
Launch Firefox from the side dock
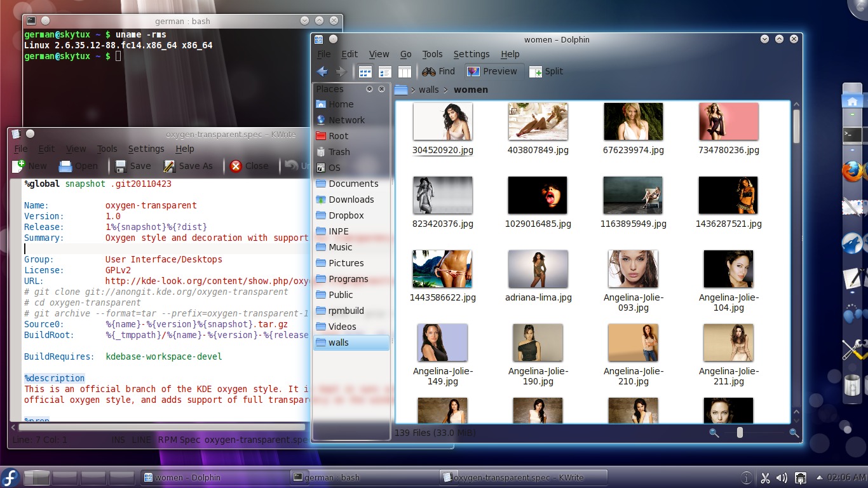[x=854, y=170]
